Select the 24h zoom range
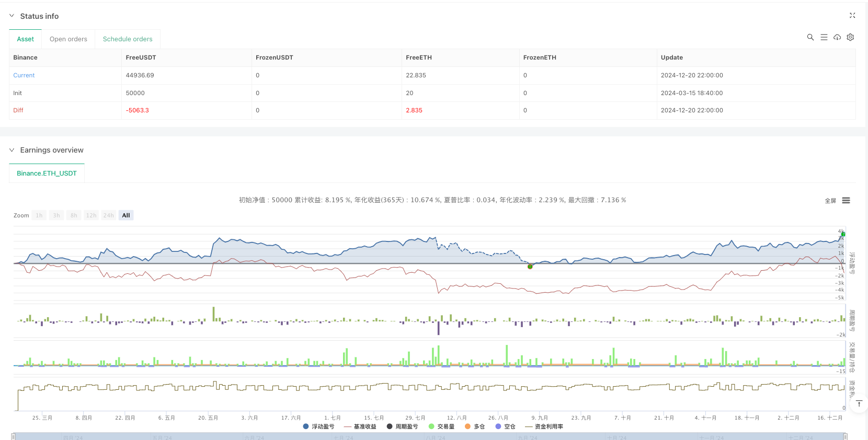This screenshot has height=440, width=868. click(x=108, y=215)
